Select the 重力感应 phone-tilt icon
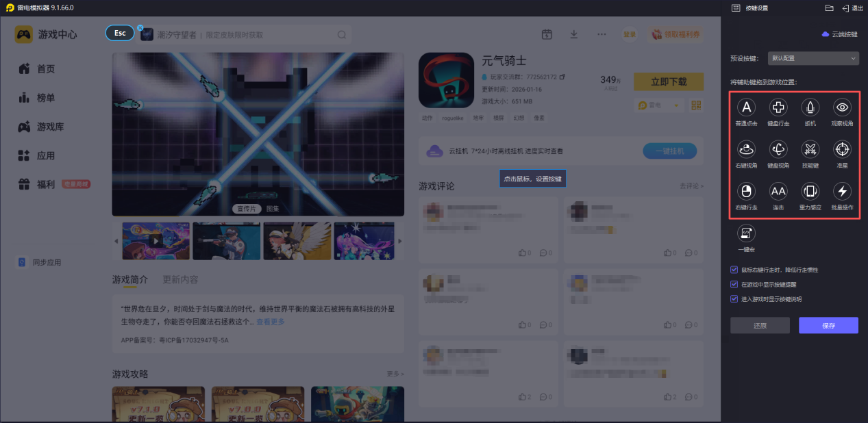The height and width of the screenshot is (423, 868). 810,190
